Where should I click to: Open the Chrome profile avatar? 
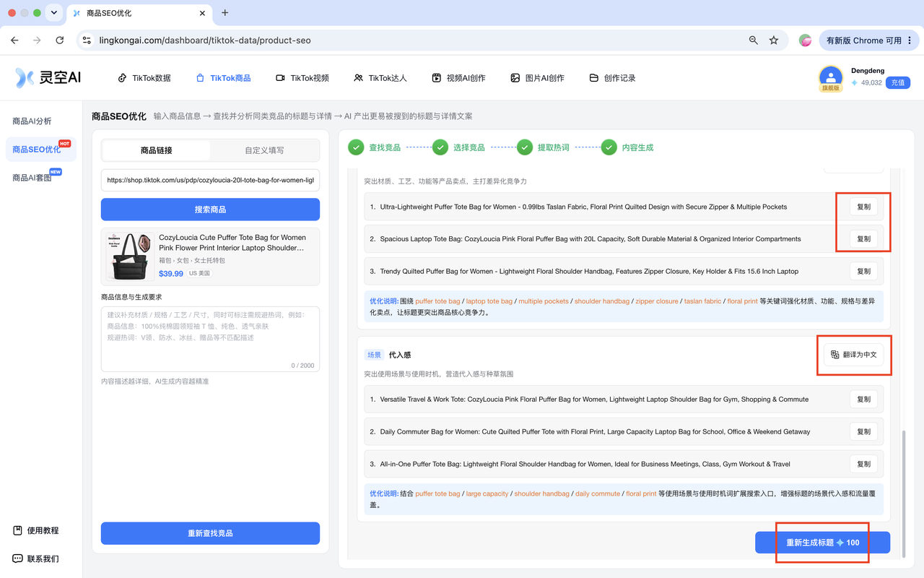[805, 40]
